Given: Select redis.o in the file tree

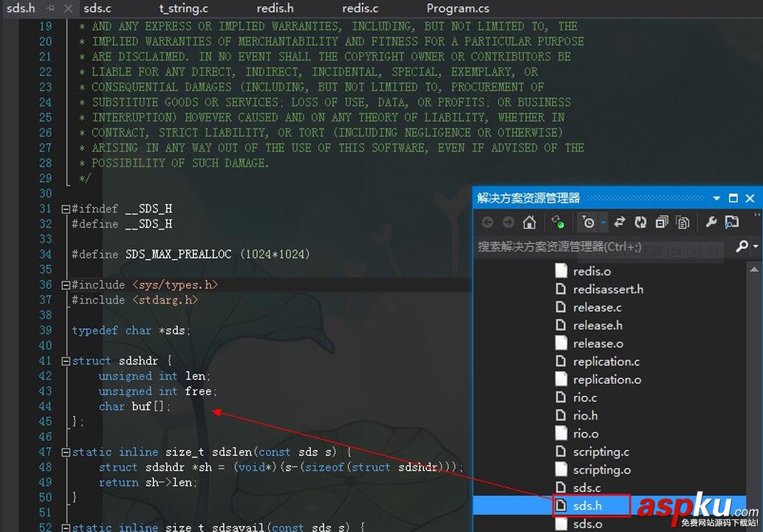Looking at the screenshot, I should pos(592,271).
